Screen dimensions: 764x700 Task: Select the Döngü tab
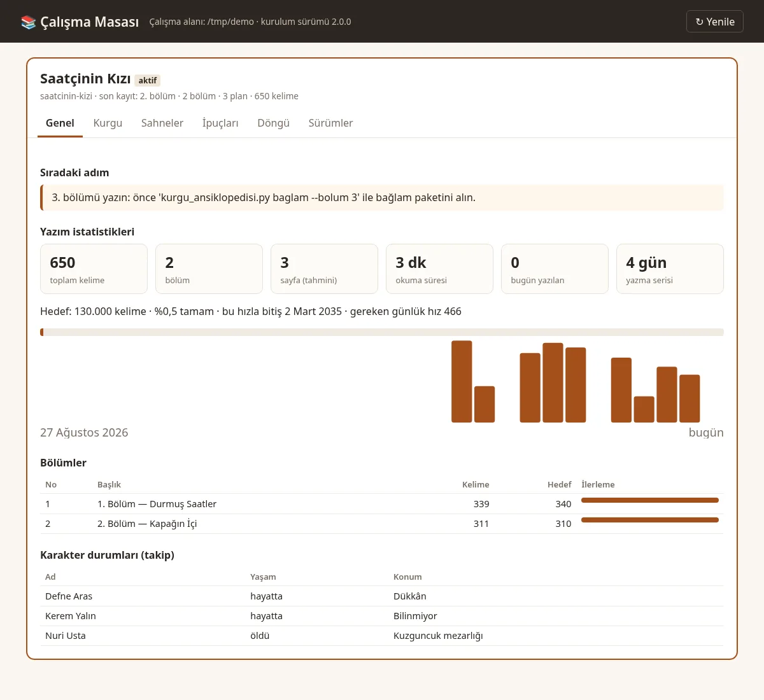[x=274, y=123]
